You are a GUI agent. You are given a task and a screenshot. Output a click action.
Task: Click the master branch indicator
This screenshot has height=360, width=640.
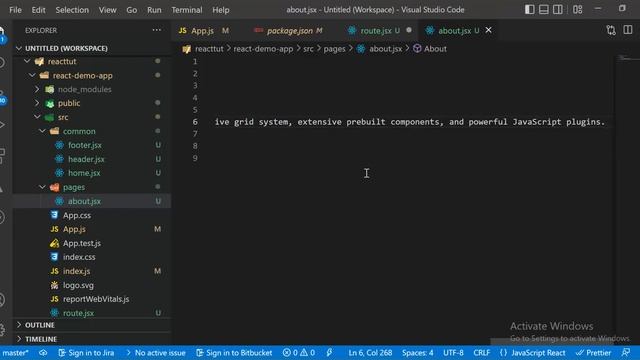pyautogui.click(x=15, y=353)
